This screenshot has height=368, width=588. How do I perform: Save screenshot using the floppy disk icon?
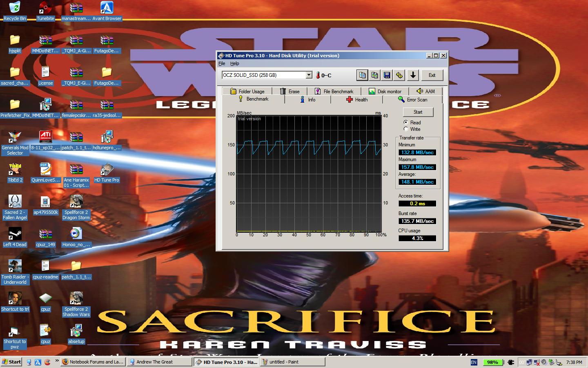[387, 75]
